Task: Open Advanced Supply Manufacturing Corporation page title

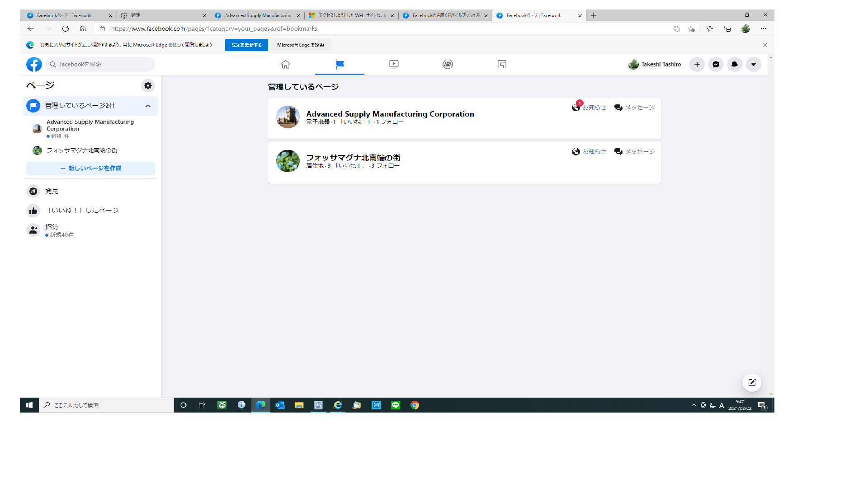Action: point(390,114)
